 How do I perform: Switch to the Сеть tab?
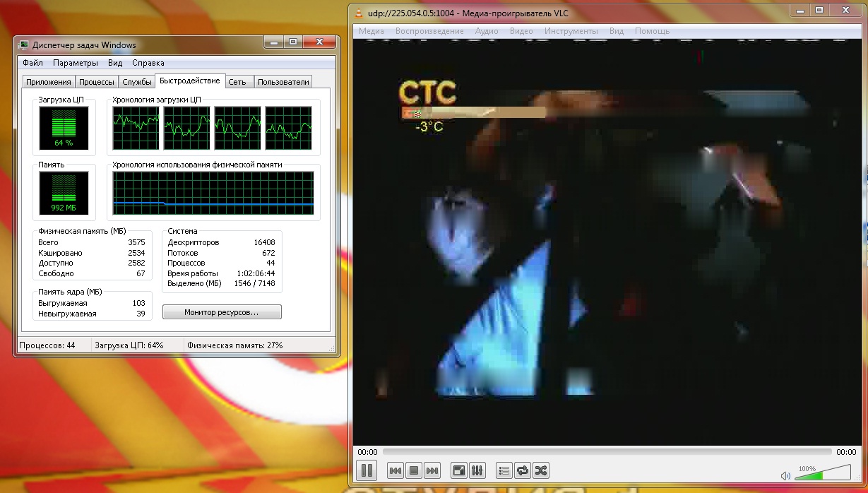237,82
